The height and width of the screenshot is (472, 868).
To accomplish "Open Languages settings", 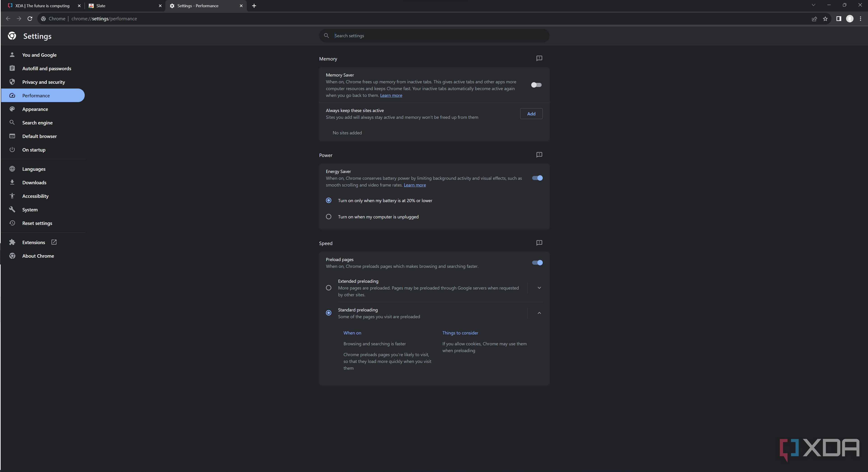I will point(43,169).
